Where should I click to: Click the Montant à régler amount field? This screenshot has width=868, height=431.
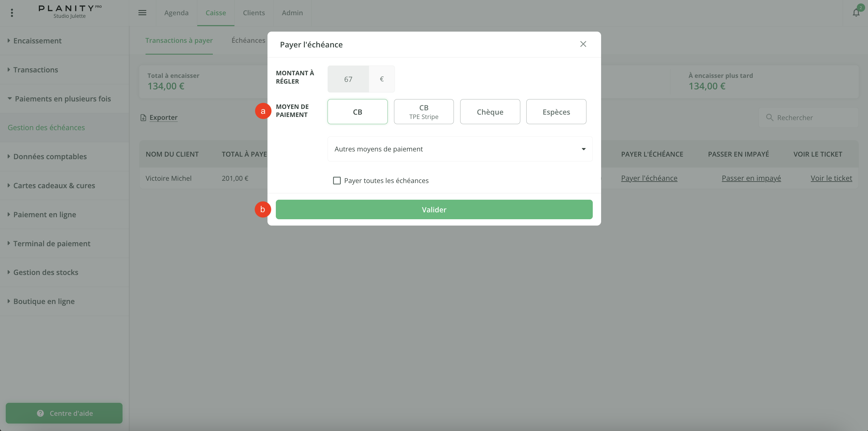[x=348, y=79]
